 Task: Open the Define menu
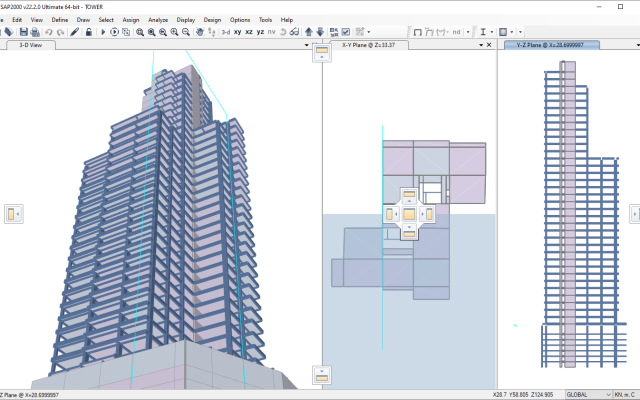coord(60,19)
